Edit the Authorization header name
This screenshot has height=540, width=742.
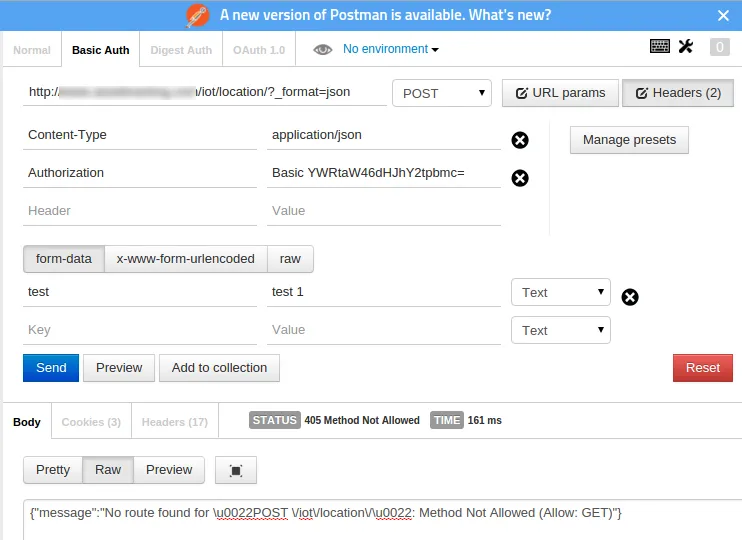tap(140, 173)
